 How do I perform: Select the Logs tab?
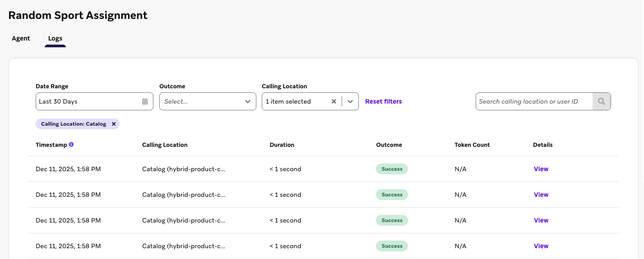pos(55,38)
